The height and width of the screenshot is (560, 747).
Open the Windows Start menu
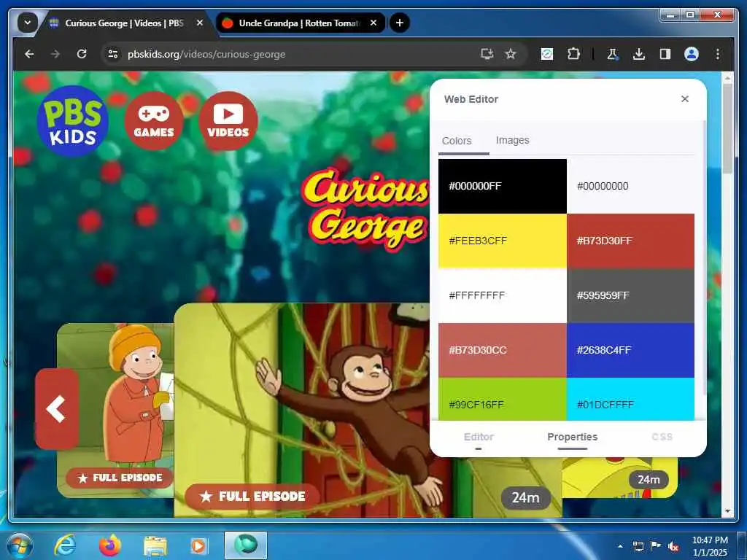coord(19,545)
